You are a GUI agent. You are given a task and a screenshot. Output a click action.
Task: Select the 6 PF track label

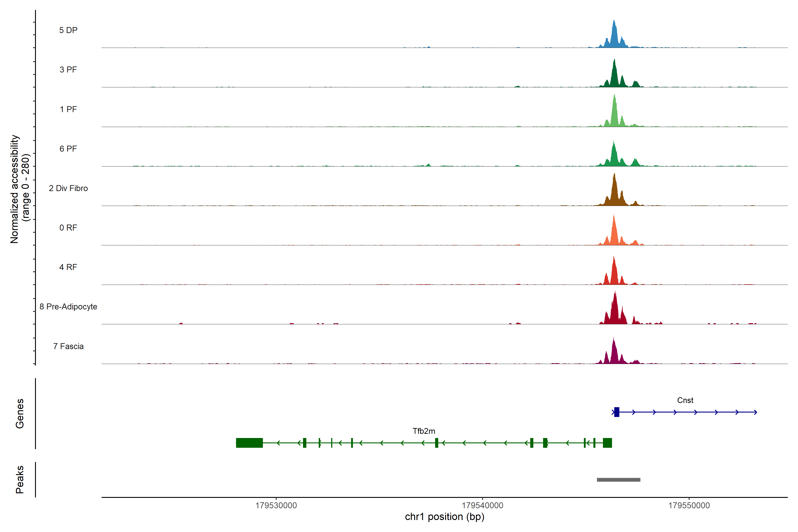(68, 149)
